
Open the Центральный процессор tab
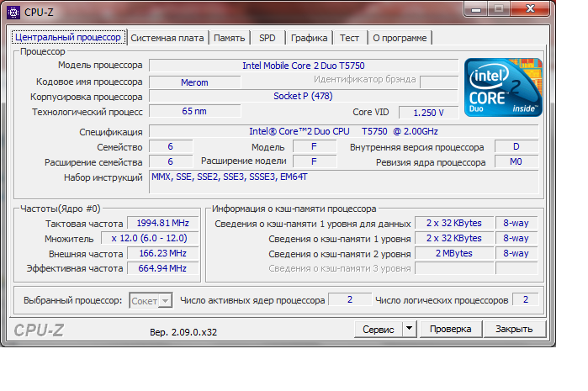[x=68, y=38]
